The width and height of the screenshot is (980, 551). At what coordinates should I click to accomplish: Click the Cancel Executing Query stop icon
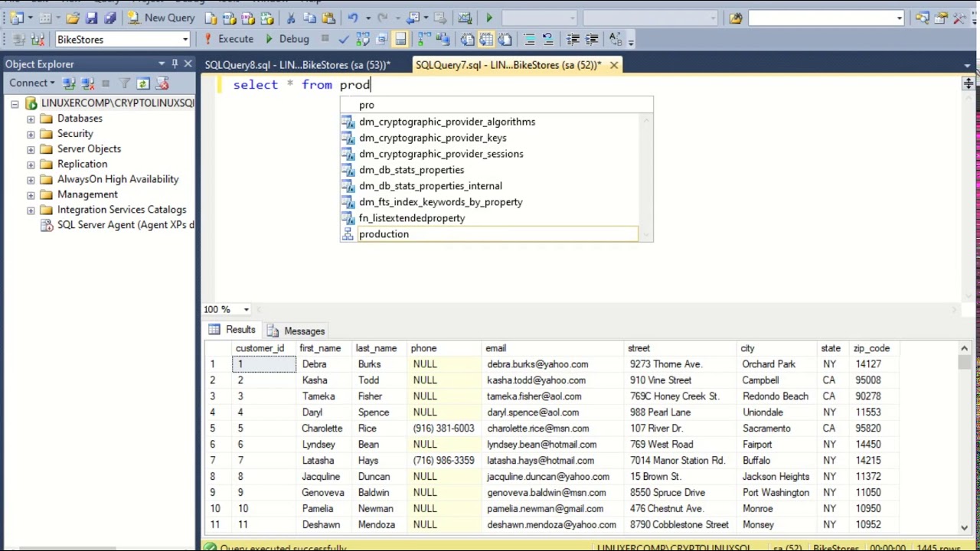[325, 39]
